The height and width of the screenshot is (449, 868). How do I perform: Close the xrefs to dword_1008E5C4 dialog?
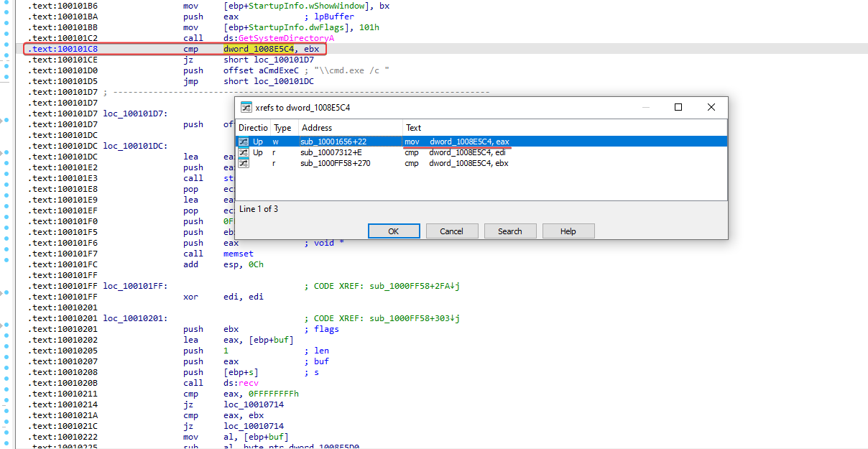[711, 107]
